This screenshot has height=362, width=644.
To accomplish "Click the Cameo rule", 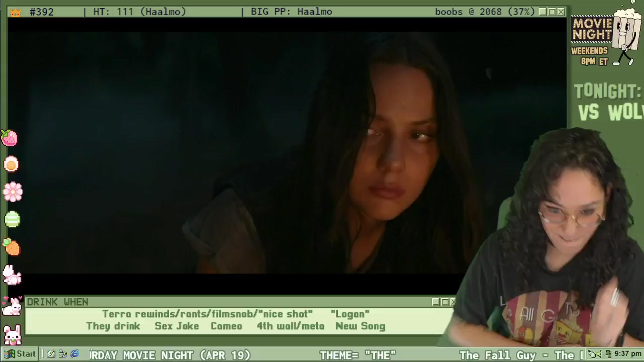I will pos(226,326).
